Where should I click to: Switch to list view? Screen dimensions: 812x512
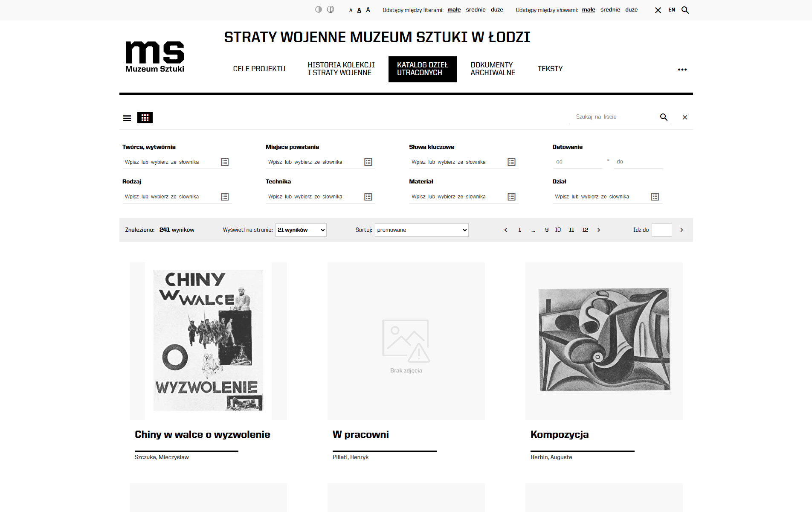[127, 118]
